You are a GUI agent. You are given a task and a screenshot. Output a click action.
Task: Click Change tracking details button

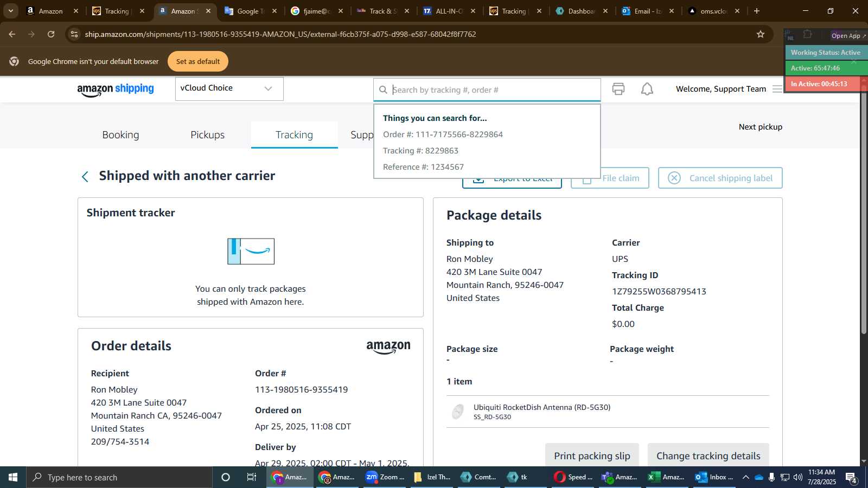pyautogui.click(x=708, y=455)
